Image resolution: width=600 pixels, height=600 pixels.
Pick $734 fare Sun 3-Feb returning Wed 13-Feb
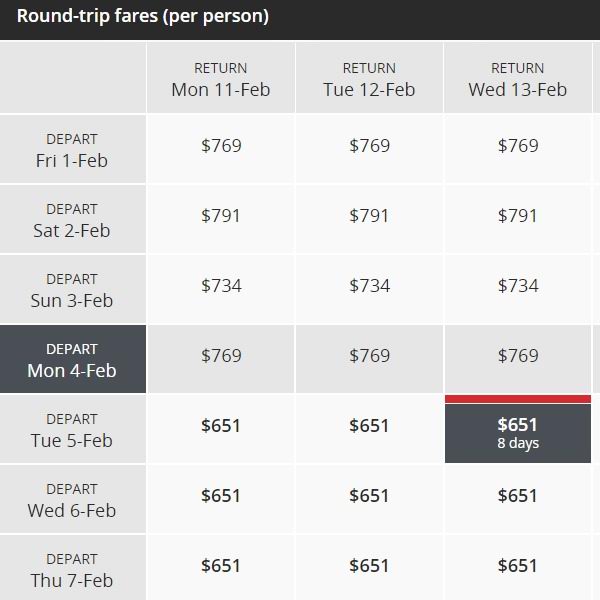518,289
